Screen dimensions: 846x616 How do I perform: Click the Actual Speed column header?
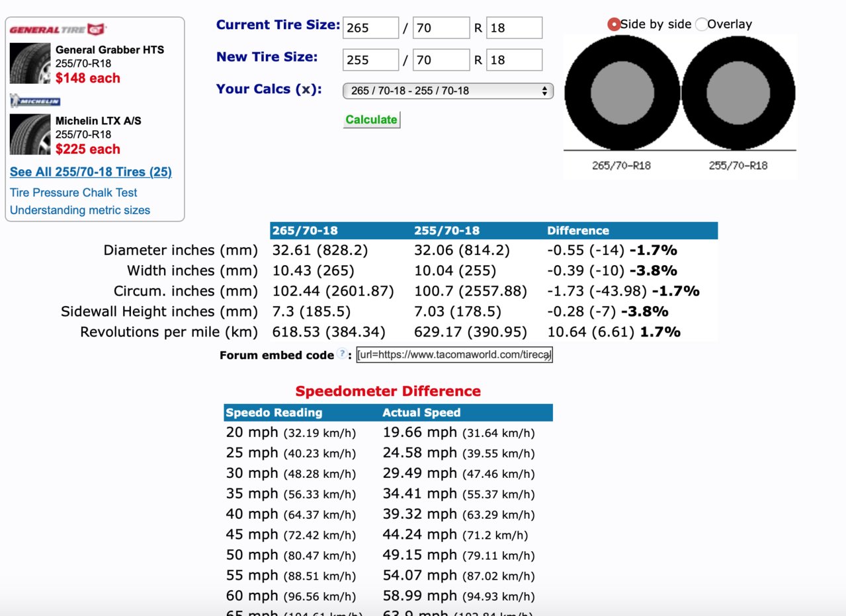[x=421, y=412]
